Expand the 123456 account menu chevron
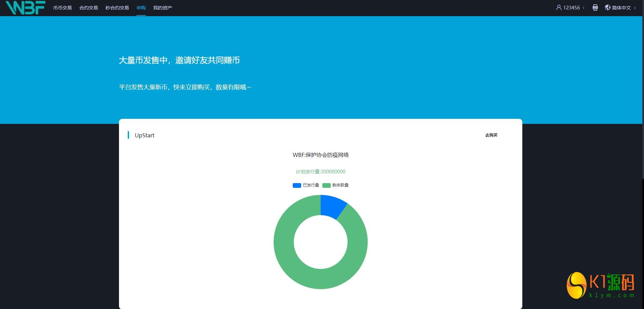The width and height of the screenshot is (644, 309). 583,8
